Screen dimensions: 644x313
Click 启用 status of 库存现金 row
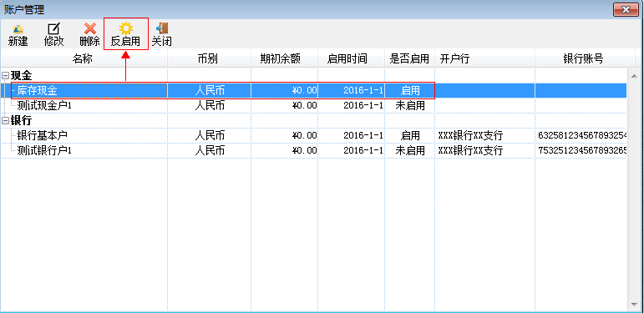(410, 91)
